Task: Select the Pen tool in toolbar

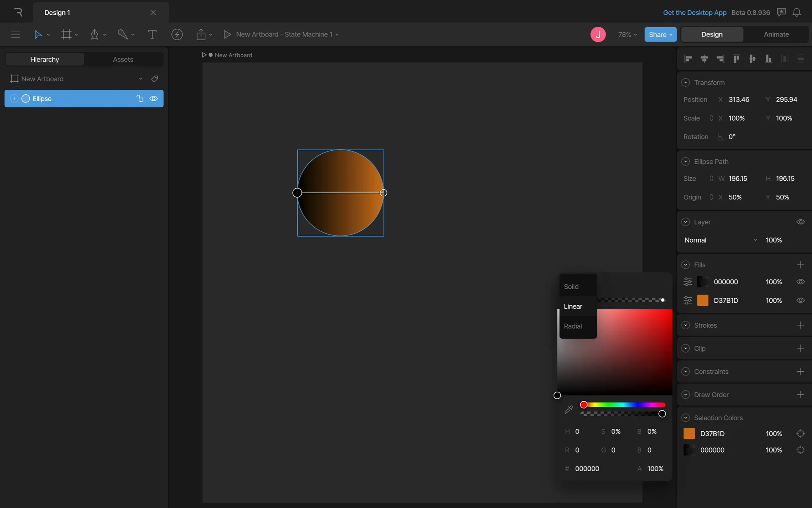Action: click(x=94, y=34)
